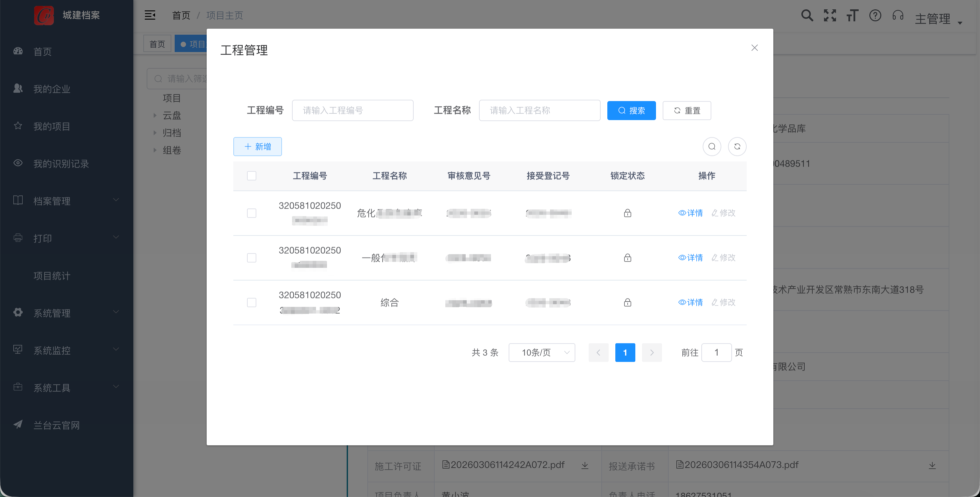Click 修改 in the 综合 row

click(x=723, y=302)
